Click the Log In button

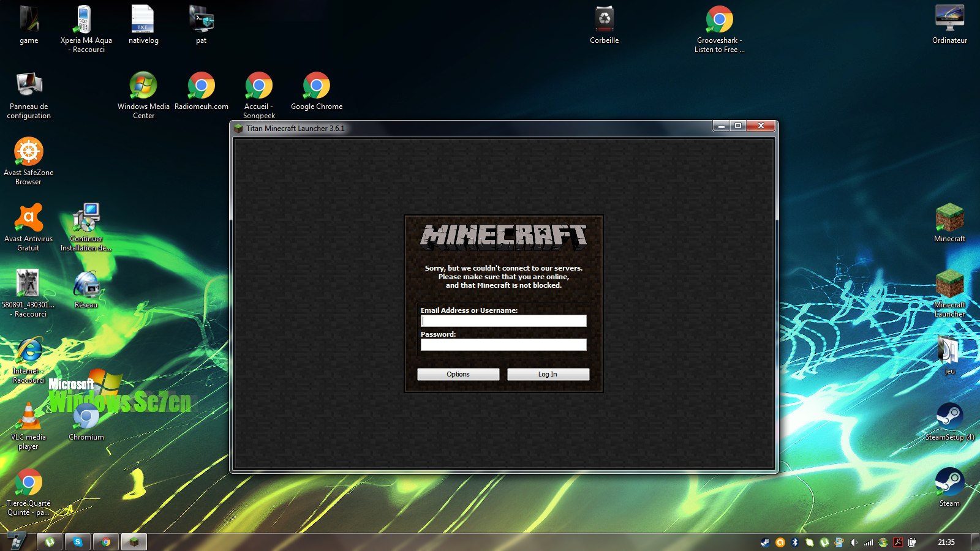[x=548, y=374]
